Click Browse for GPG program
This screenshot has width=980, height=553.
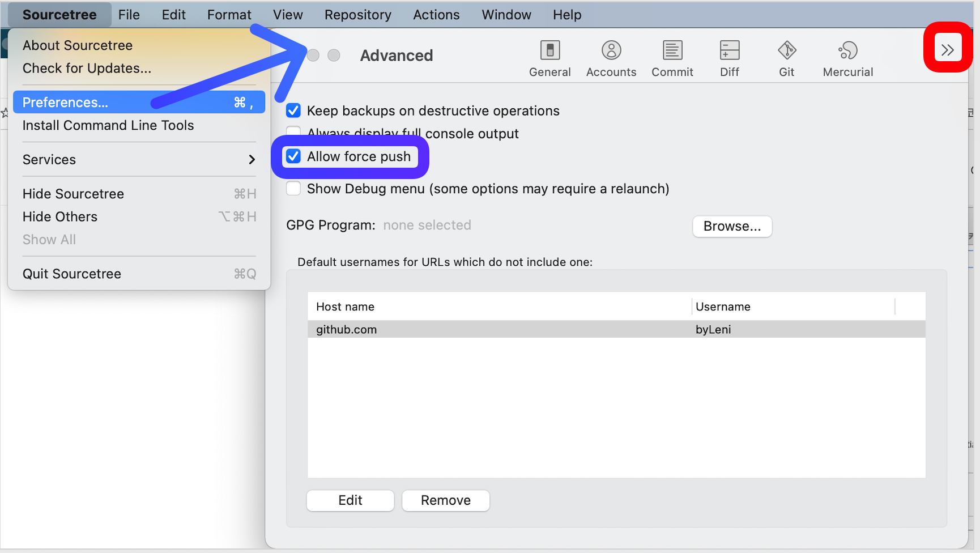pyautogui.click(x=732, y=226)
